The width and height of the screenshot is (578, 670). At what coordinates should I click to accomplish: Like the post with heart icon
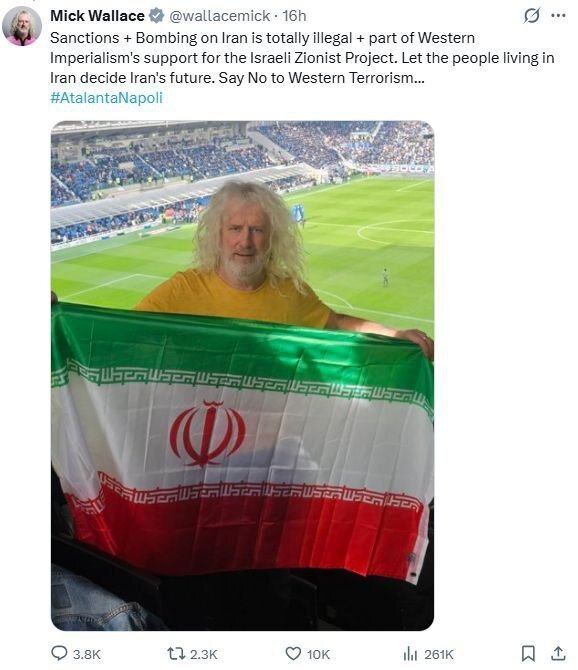click(293, 653)
